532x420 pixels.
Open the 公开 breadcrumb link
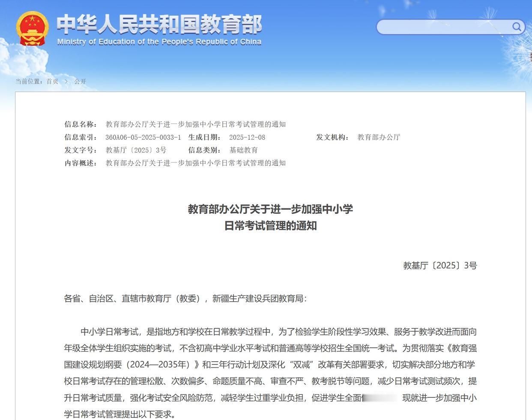click(80, 81)
